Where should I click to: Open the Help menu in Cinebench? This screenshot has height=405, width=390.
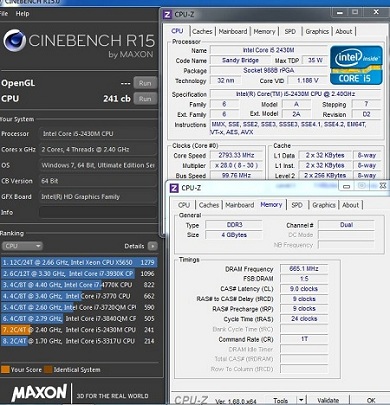pos(22,14)
